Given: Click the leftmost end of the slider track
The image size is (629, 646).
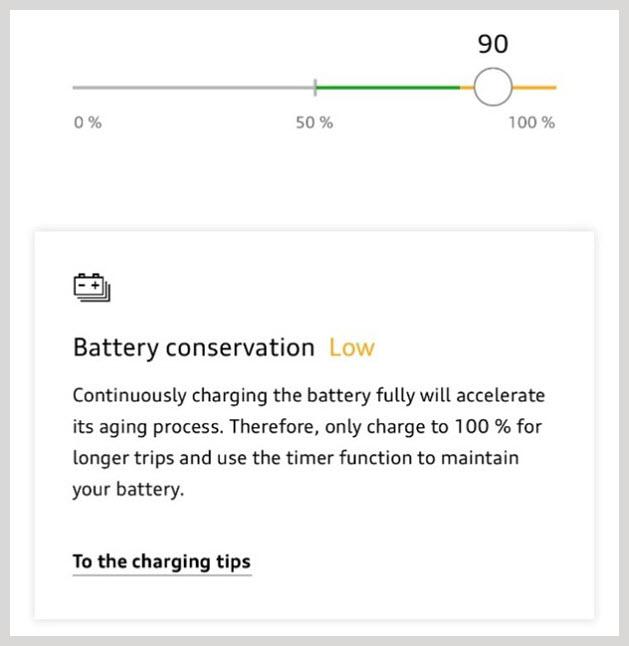Looking at the screenshot, I should 75,88.
